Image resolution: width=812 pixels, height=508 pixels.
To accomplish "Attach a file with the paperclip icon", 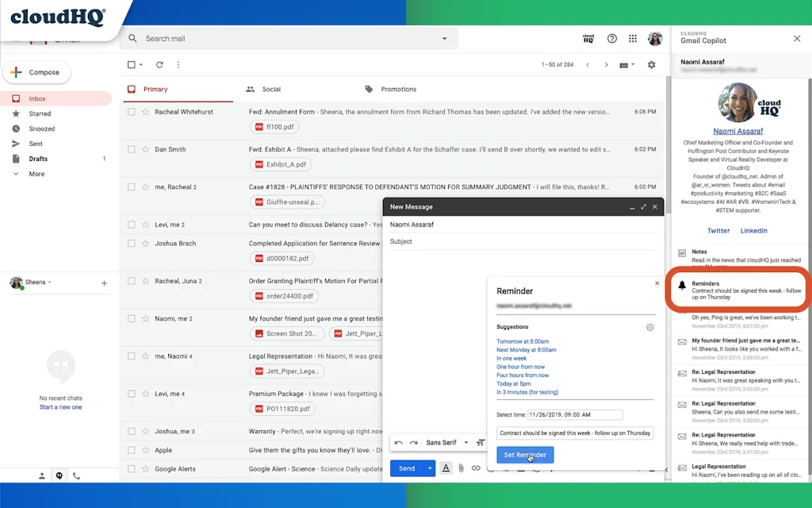I will pos(461,468).
